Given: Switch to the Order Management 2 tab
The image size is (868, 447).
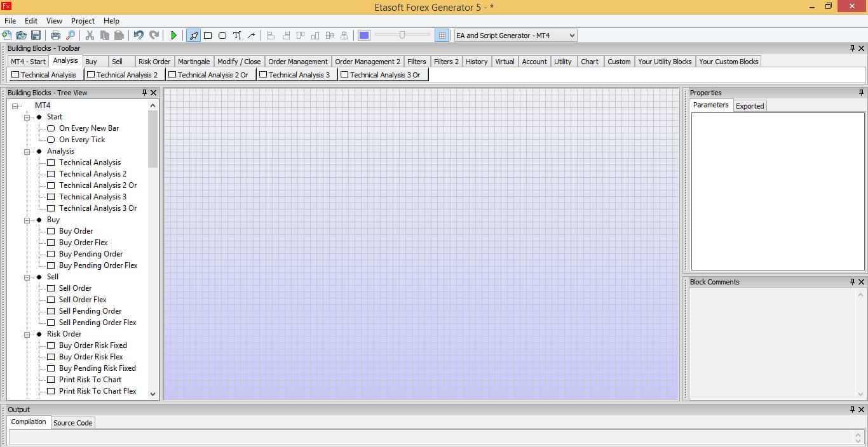Looking at the screenshot, I should [x=367, y=62].
